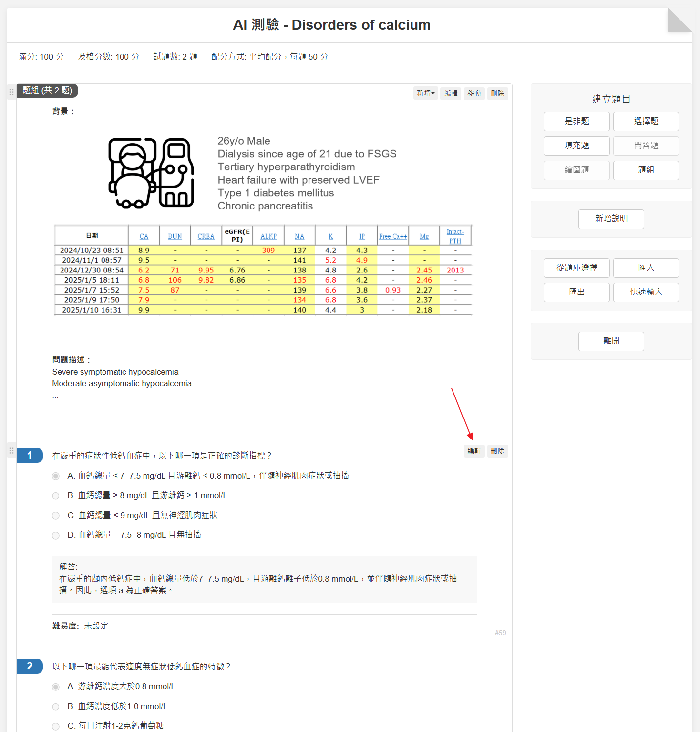Click the 快速輸入 button
The height and width of the screenshot is (732, 700).
[x=645, y=292]
